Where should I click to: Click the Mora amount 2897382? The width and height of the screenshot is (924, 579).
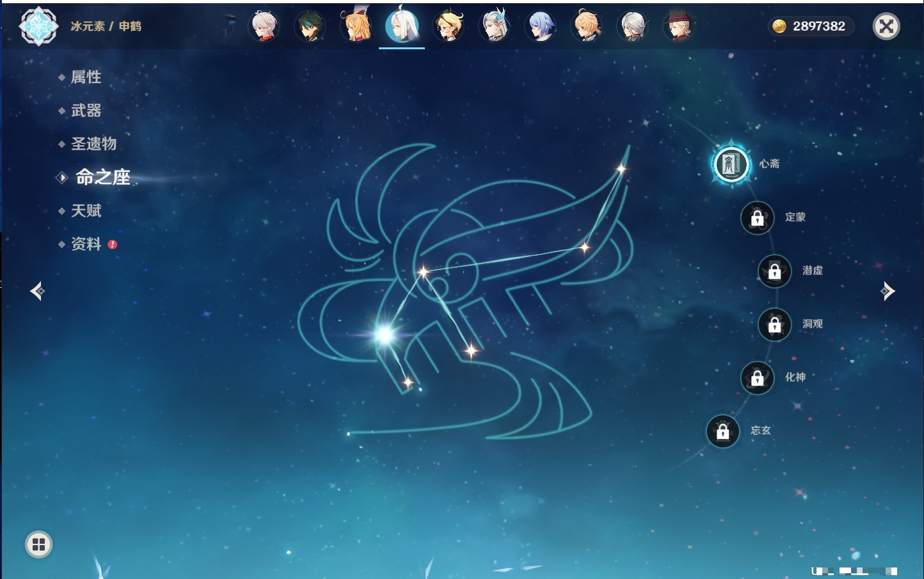pos(819,26)
